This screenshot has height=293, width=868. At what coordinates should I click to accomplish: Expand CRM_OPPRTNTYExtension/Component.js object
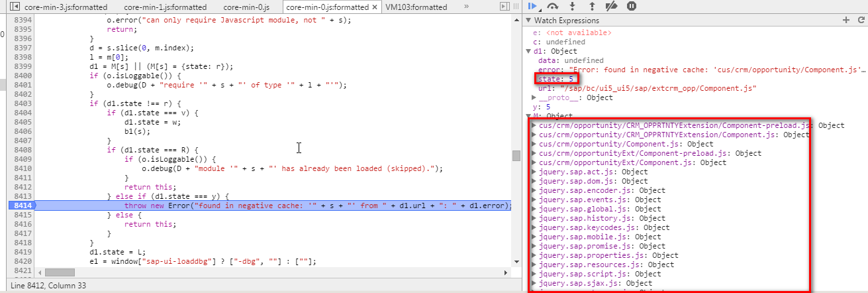[535, 135]
